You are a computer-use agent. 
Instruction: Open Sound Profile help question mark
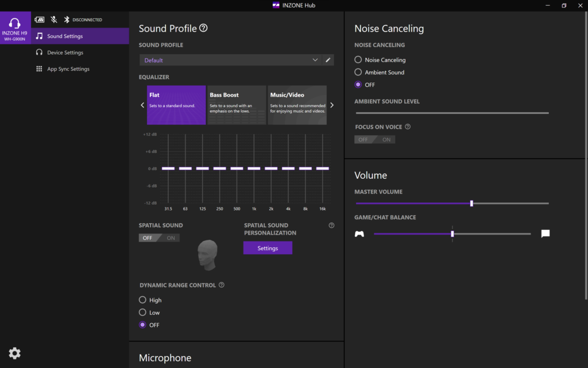pos(203,28)
